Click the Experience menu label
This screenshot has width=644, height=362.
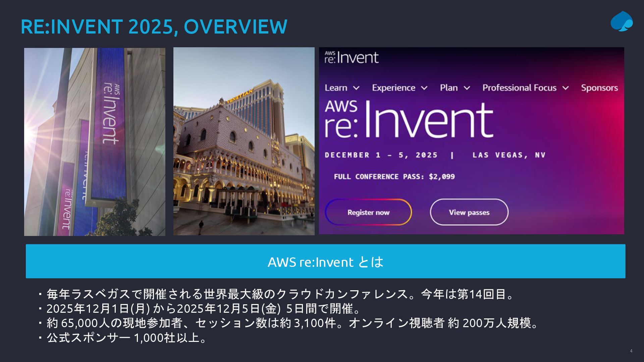393,88
